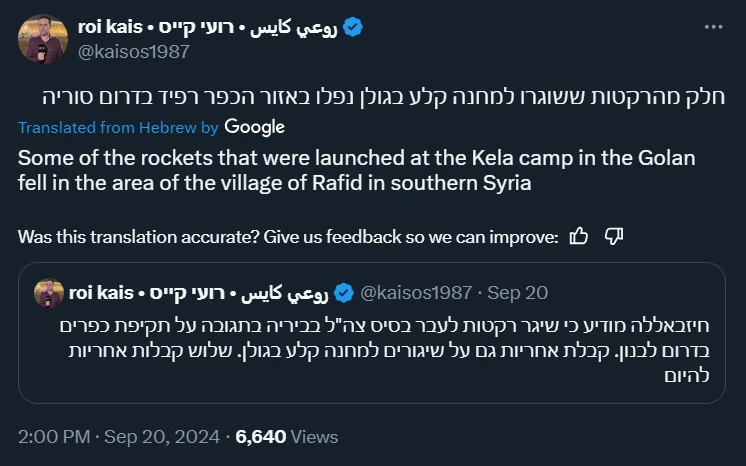Click the small avatar in the quoted tweet
This screenshot has width=746, height=466.
point(49,292)
